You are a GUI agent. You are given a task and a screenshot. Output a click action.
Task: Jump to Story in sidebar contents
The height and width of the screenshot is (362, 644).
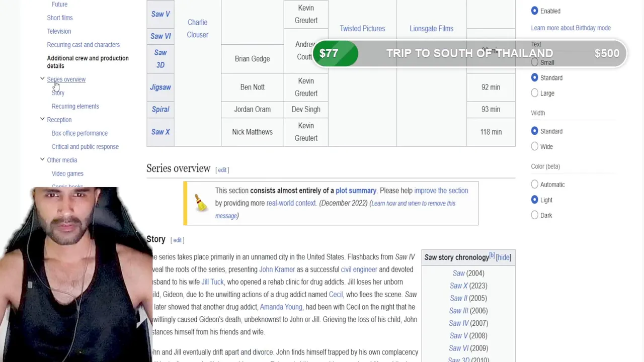pyautogui.click(x=58, y=93)
